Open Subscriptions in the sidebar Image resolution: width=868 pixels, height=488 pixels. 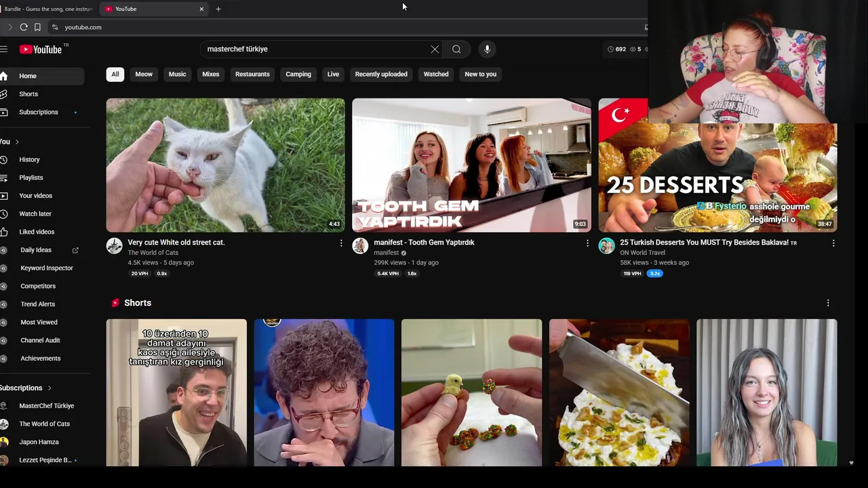41,112
